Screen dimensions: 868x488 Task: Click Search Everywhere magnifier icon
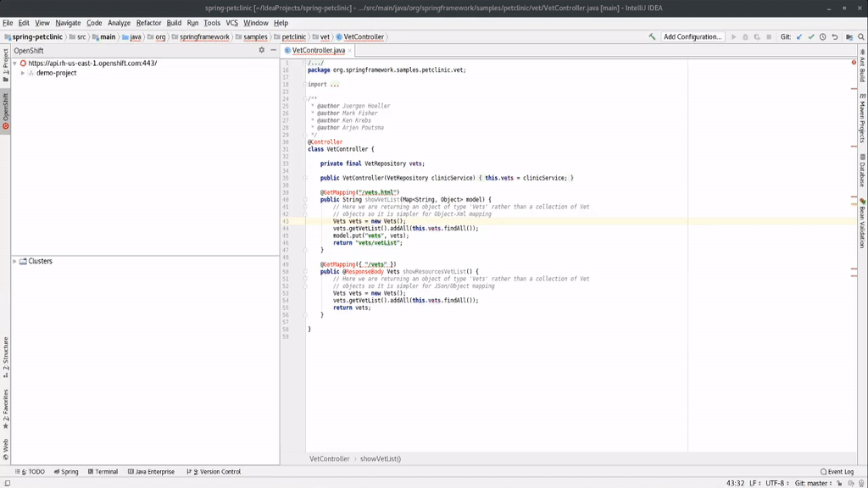tap(861, 36)
